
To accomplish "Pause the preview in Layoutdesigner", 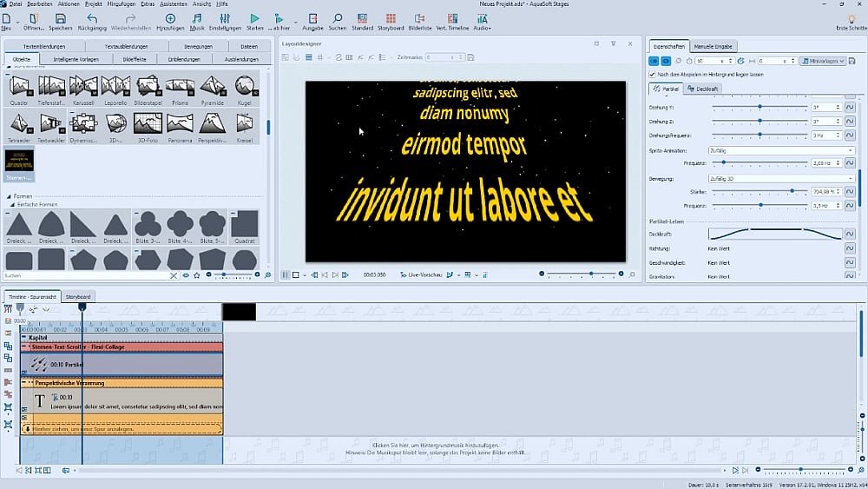I will pyautogui.click(x=285, y=274).
